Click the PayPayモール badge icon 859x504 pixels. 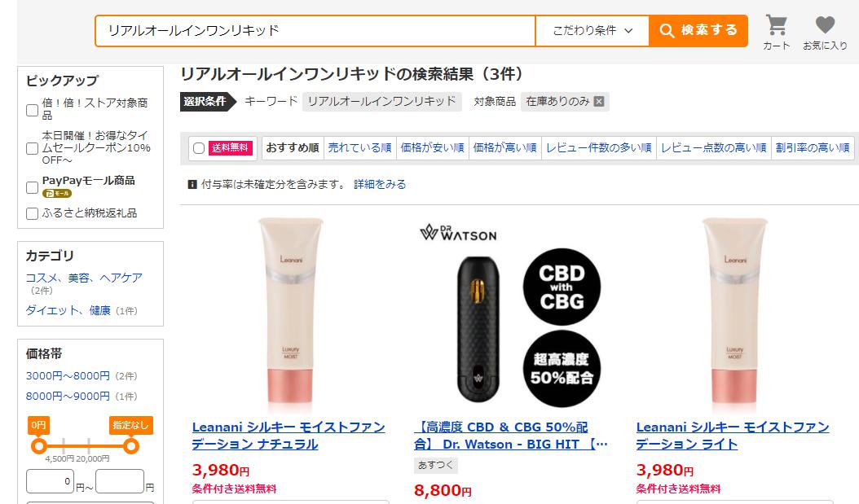coord(57,193)
